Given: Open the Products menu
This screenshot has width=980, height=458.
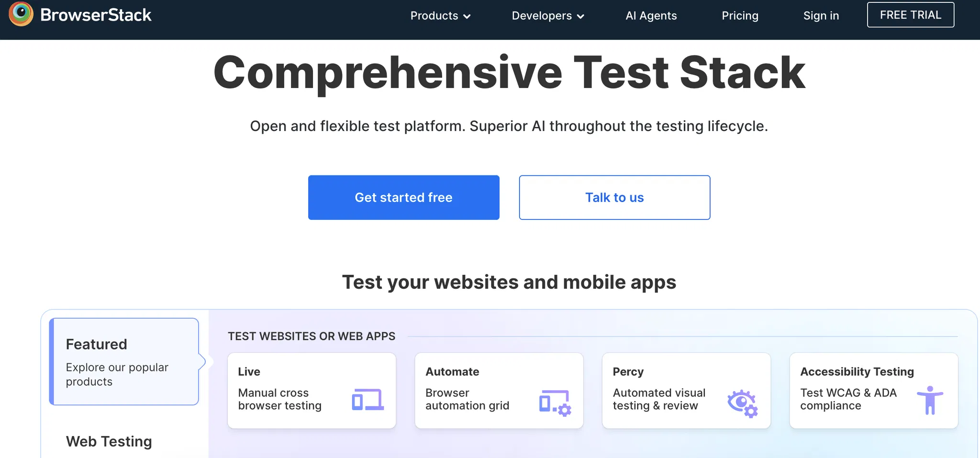Looking at the screenshot, I should click(x=434, y=16).
